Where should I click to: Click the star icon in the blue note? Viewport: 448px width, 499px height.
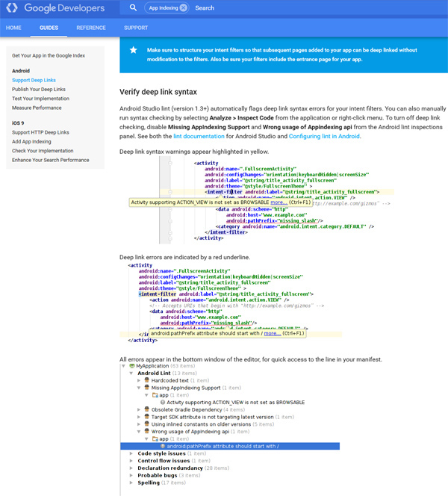133,50
